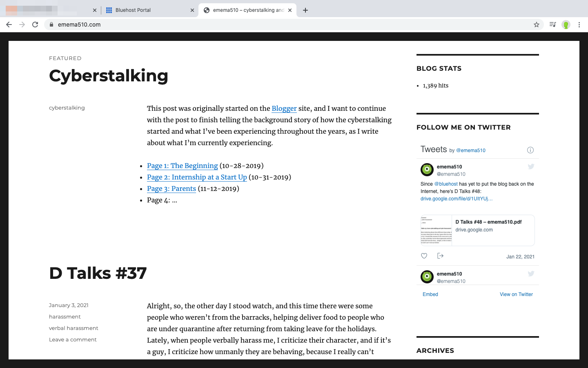Bookmark this page with the star icon

pos(537,25)
